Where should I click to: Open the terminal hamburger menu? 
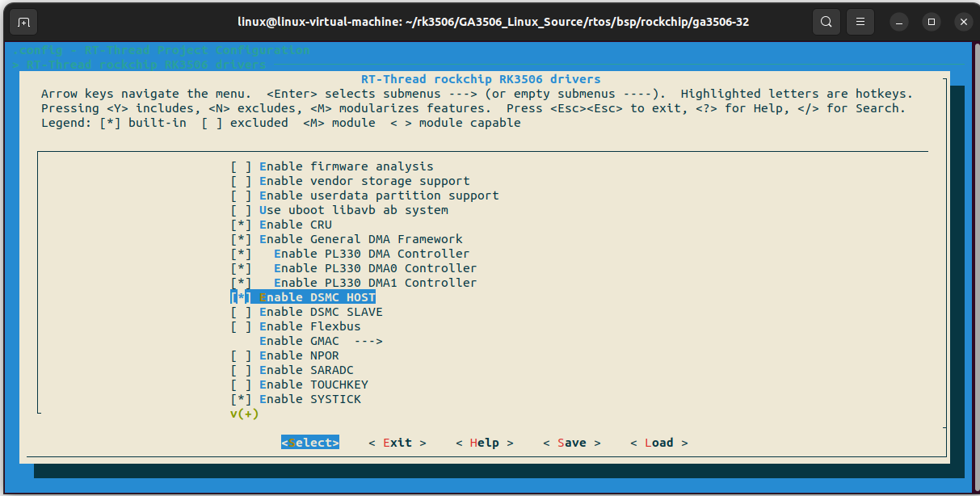861,22
